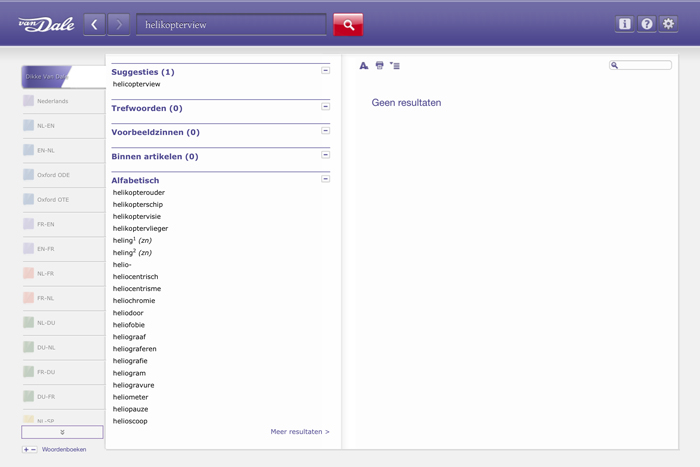Click the list view icon beside print
Viewport: 700px width, 467px height.
(x=395, y=66)
